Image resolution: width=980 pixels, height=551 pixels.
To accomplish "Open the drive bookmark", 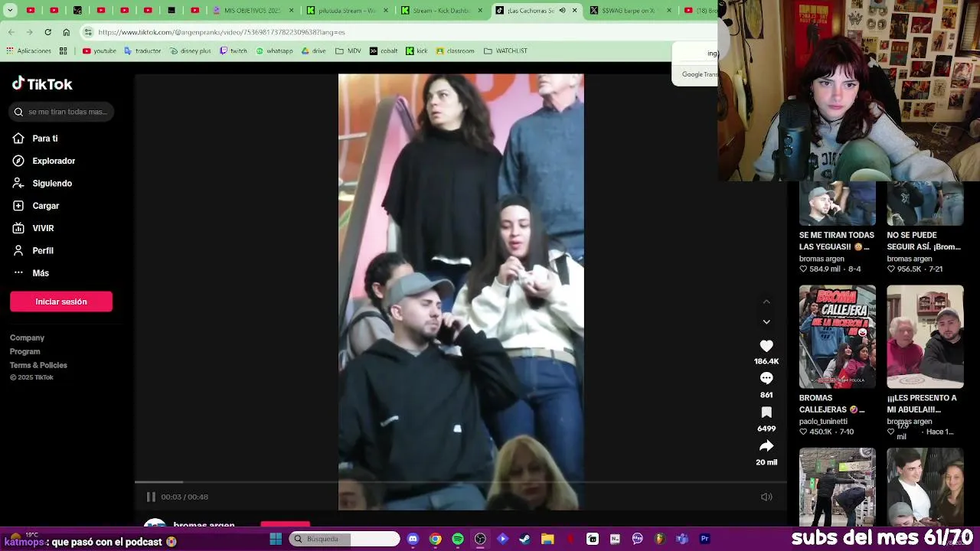I will point(313,51).
